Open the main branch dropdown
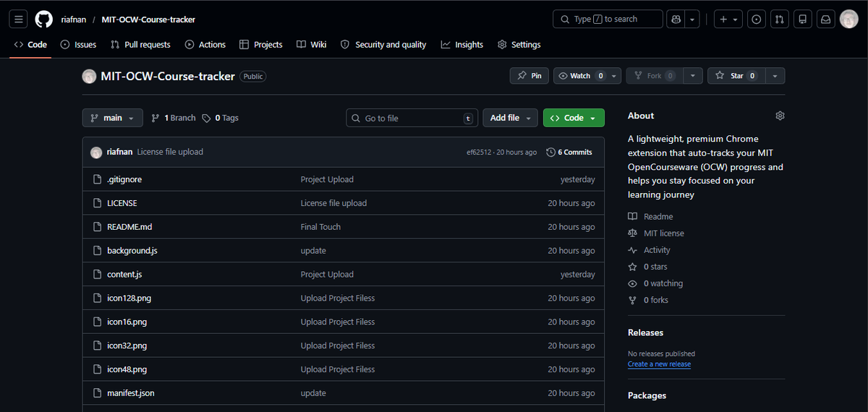 112,118
